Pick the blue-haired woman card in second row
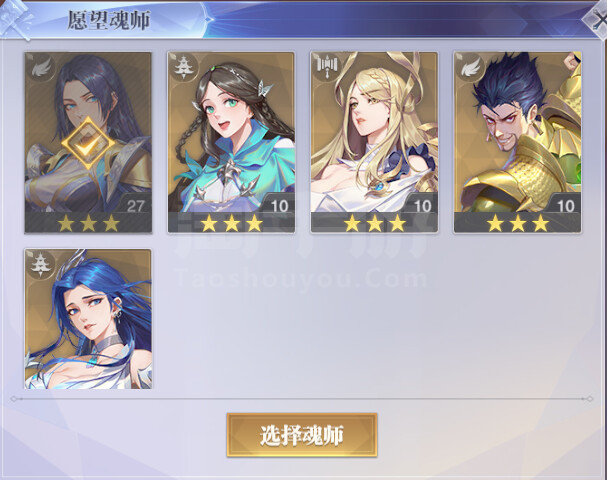This screenshot has width=607, height=480. click(88, 319)
